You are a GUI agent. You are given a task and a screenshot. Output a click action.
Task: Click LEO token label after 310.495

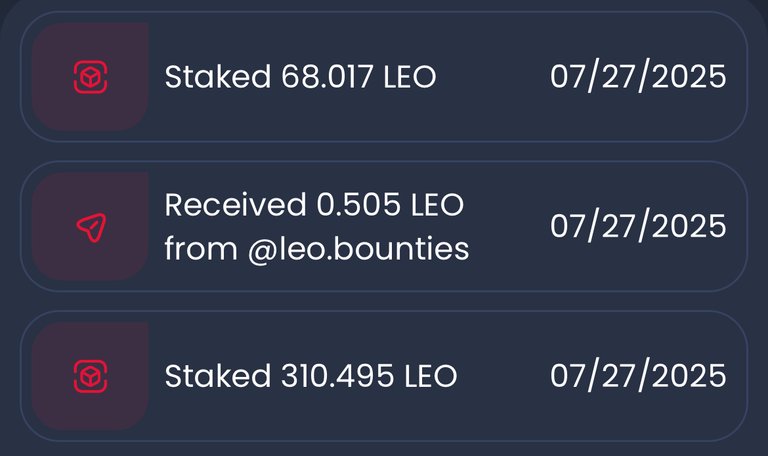click(431, 376)
